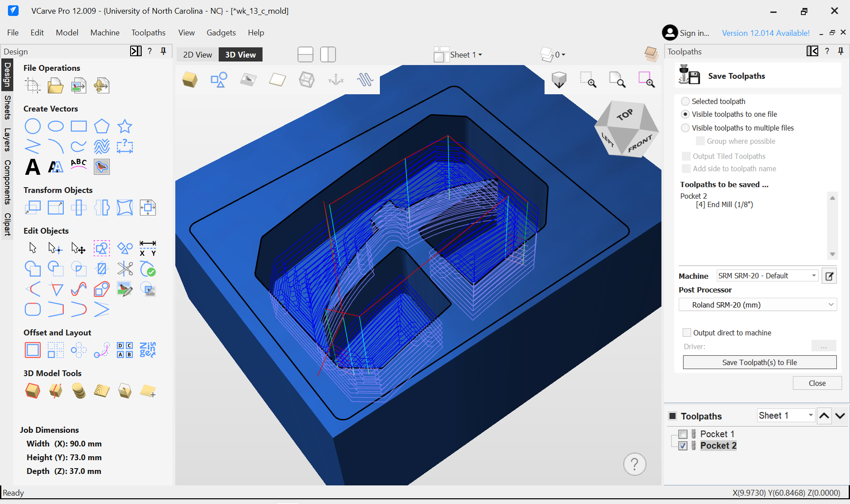Select the Draw Star tool

[x=125, y=126]
